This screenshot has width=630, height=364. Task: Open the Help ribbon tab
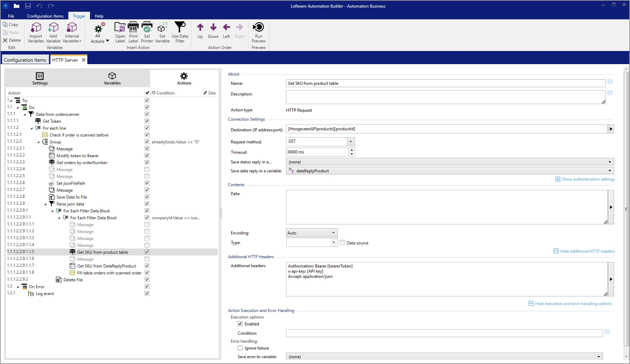point(99,16)
